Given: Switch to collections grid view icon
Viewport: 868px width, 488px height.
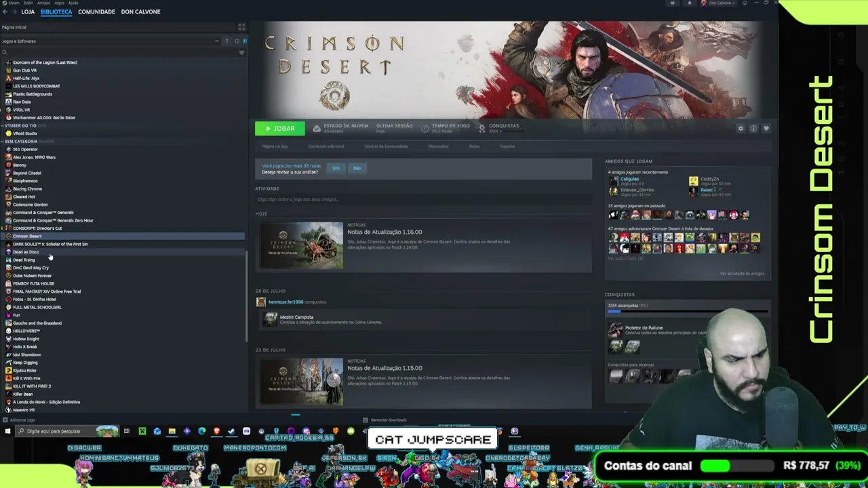Looking at the screenshot, I should (241, 27).
